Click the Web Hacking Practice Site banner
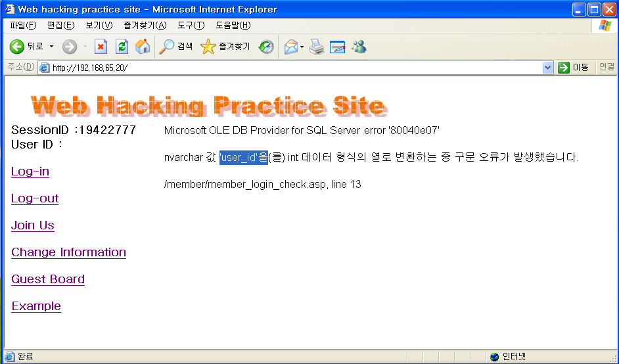This screenshot has height=364, width=619. click(209, 106)
